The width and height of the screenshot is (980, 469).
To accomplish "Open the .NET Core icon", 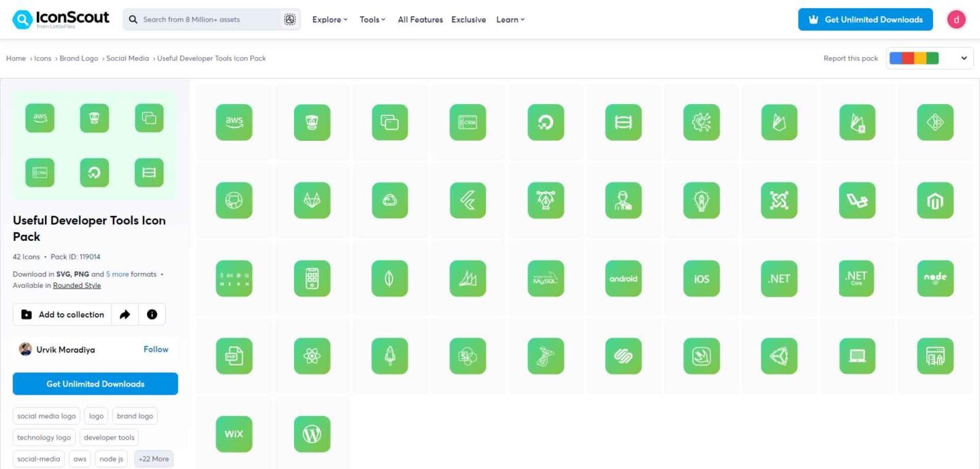I will [x=857, y=278].
